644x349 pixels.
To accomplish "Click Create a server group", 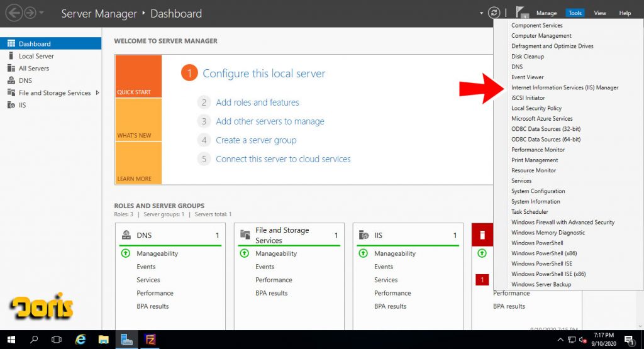I will pyautogui.click(x=256, y=140).
